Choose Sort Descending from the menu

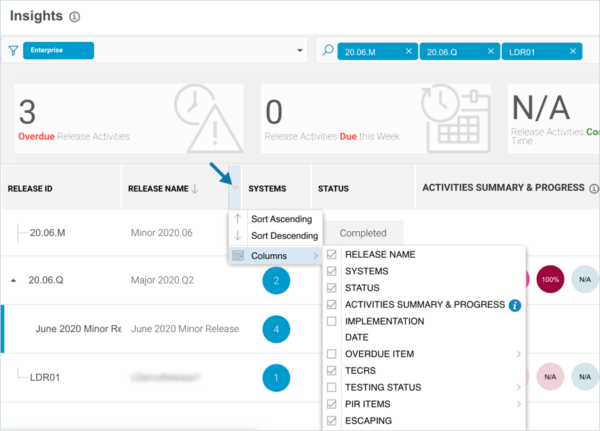point(284,236)
